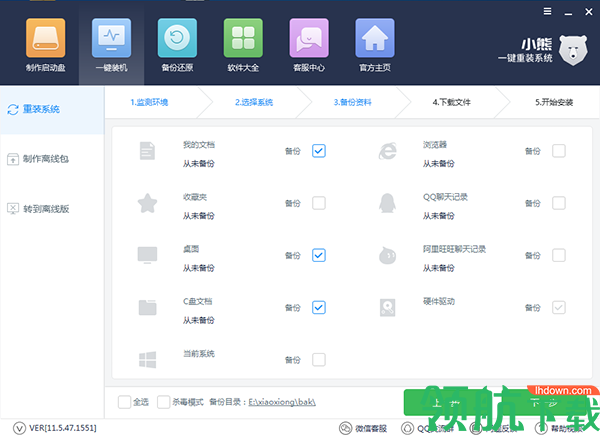Check the 阿里旺旺聊天记录 backup checkbox
Screen dimensions: 600x438
pyautogui.click(x=559, y=255)
